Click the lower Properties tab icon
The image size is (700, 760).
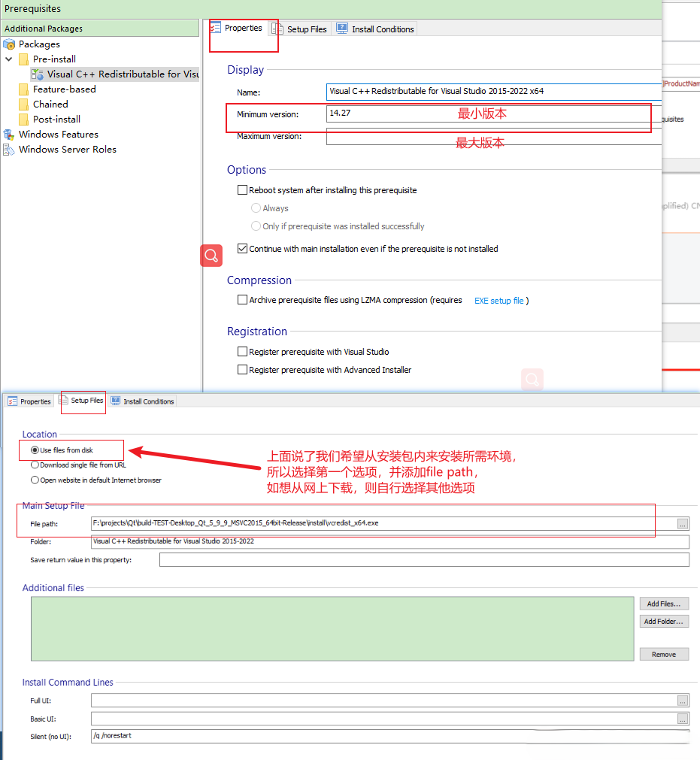coord(13,401)
